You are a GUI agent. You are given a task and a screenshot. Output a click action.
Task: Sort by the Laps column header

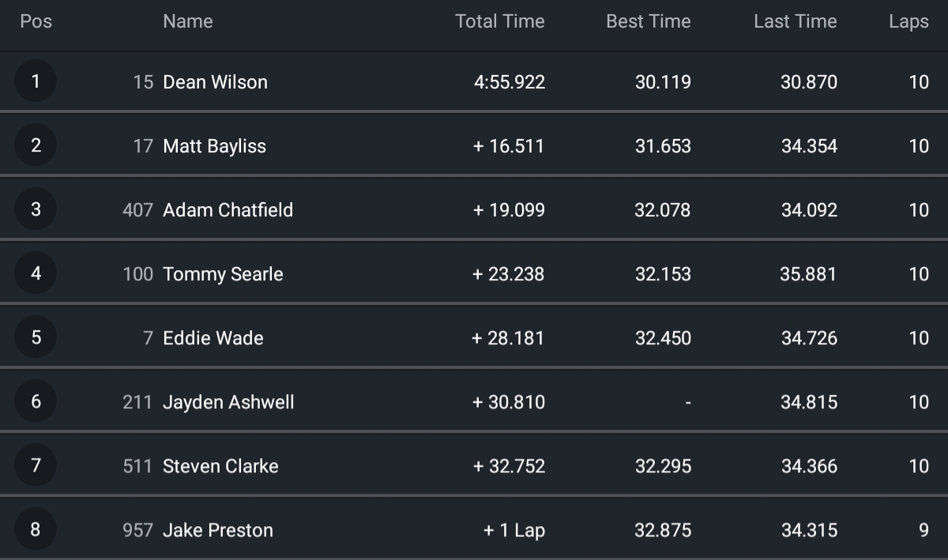coord(908,21)
